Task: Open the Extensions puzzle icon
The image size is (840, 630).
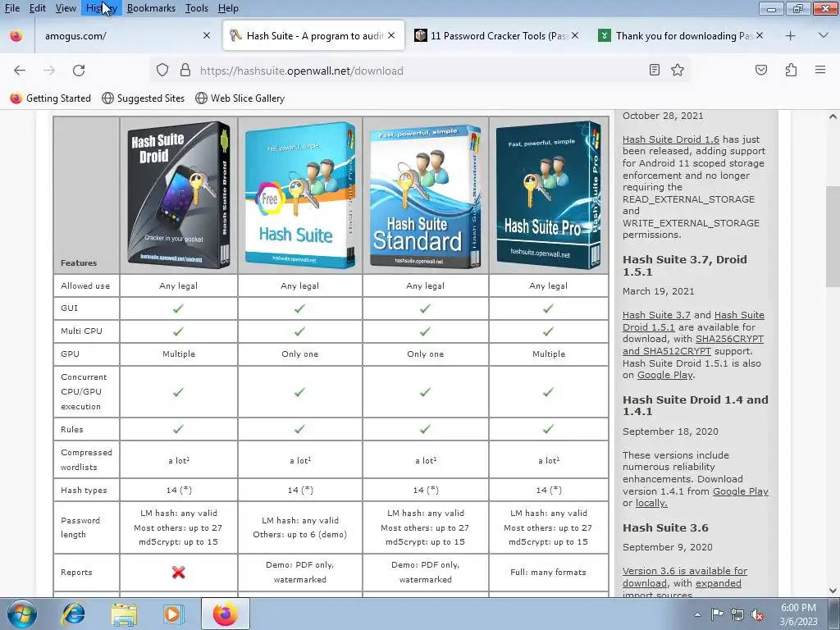Action: 792,71
